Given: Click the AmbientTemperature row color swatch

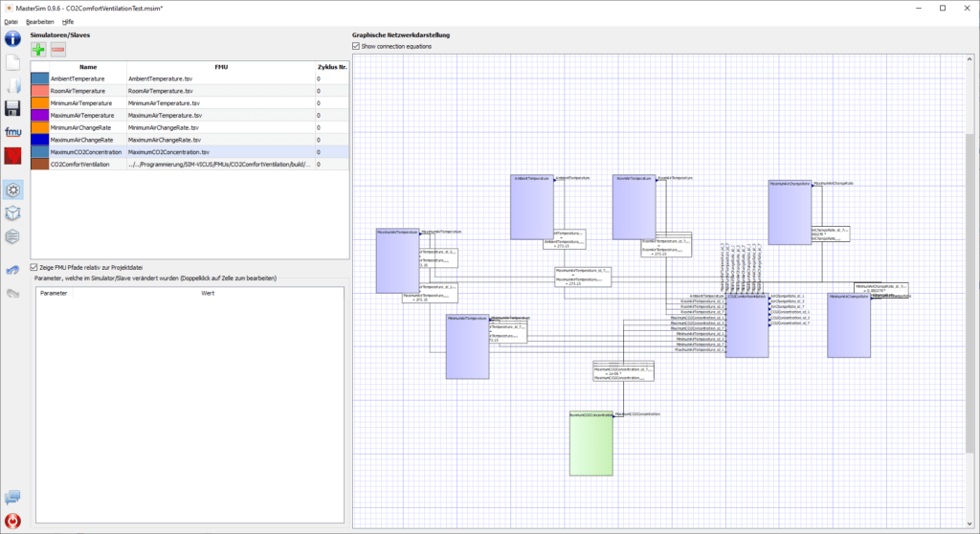Looking at the screenshot, I should [x=40, y=78].
